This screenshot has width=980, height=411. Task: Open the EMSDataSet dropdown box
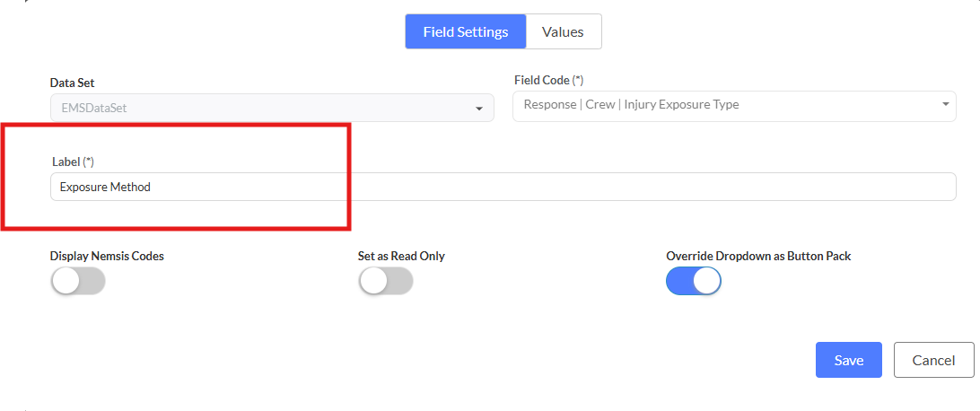[x=269, y=109]
